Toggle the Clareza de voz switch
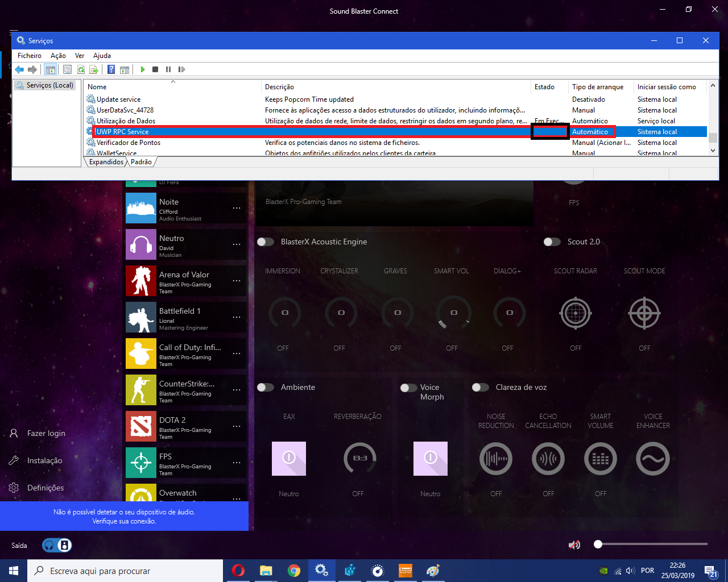 [481, 387]
